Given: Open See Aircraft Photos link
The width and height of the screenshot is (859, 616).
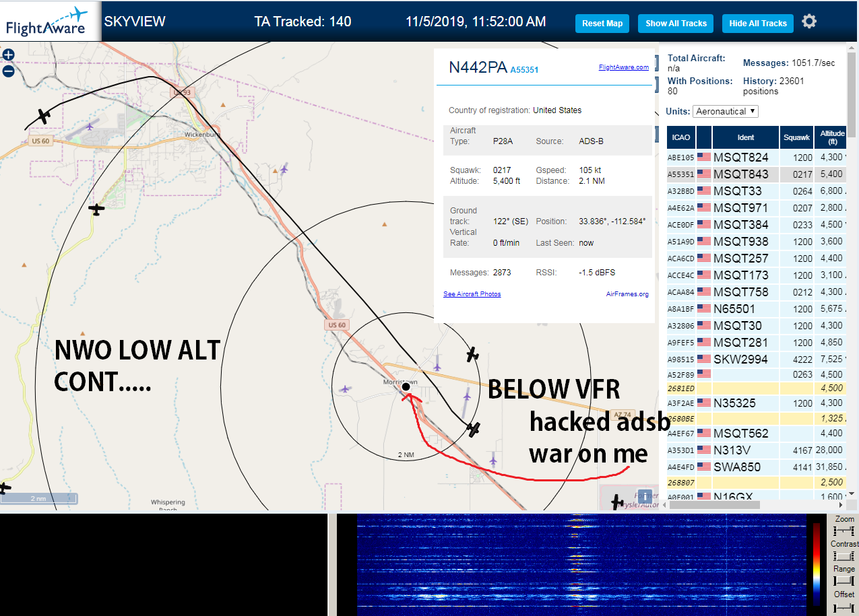Looking at the screenshot, I should (472, 294).
